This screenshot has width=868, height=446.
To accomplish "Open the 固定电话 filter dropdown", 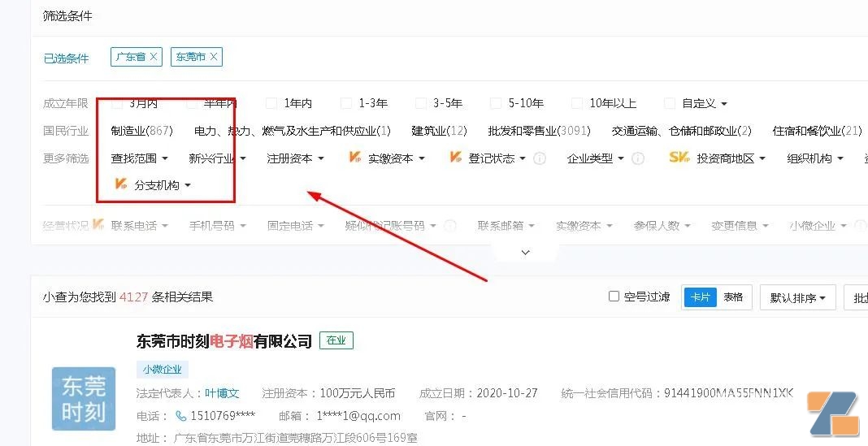I will coord(296,226).
